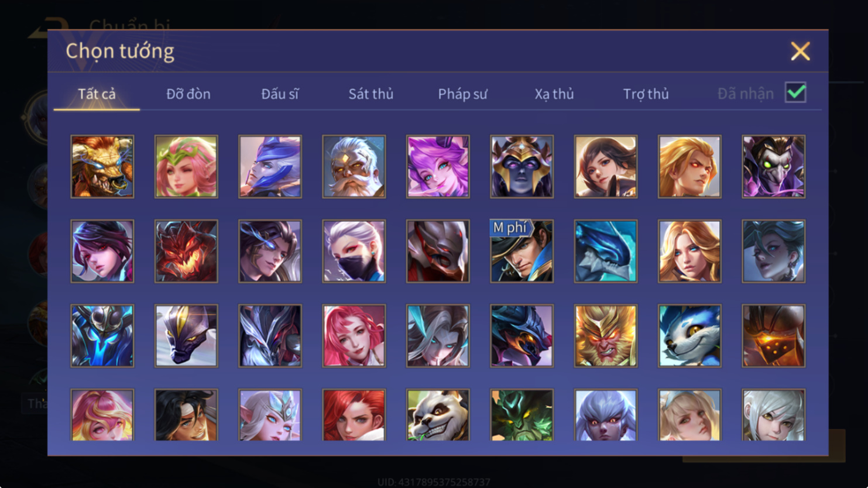Switch to the Trợ thủ tab

pyautogui.click(x=646, y=94)
